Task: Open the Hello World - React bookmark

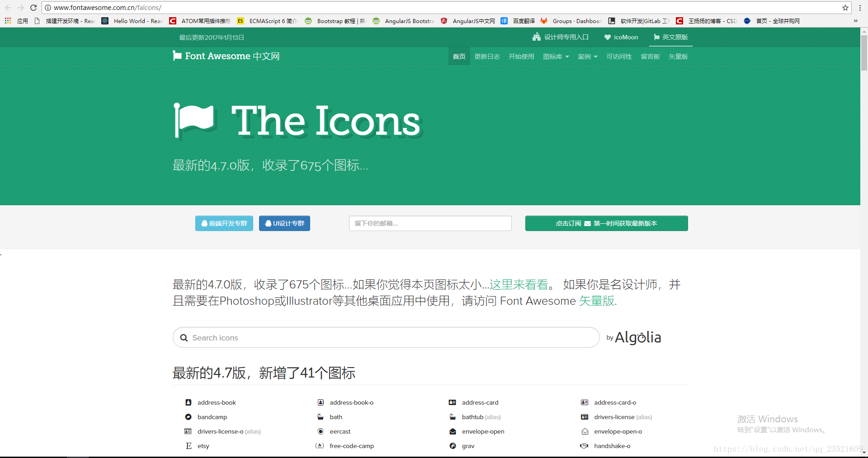Action: [132, 21]
